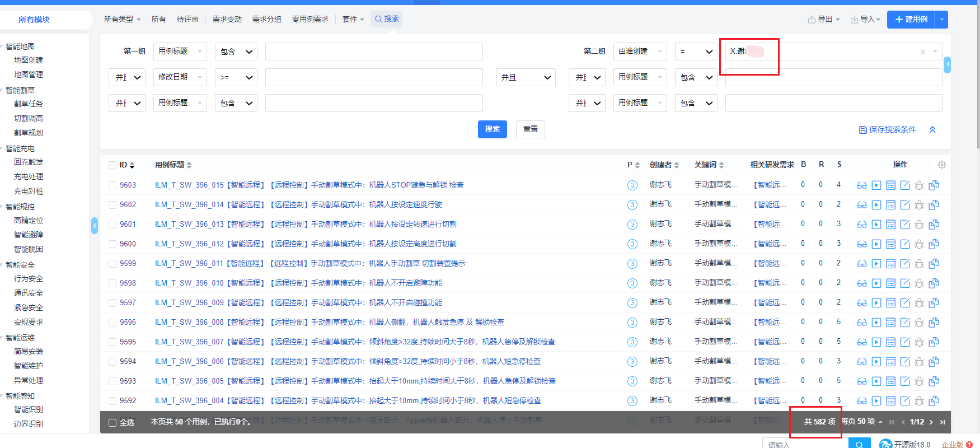Select 割草任务 in the module tree

pyautogui.click(x=29, y=104)
